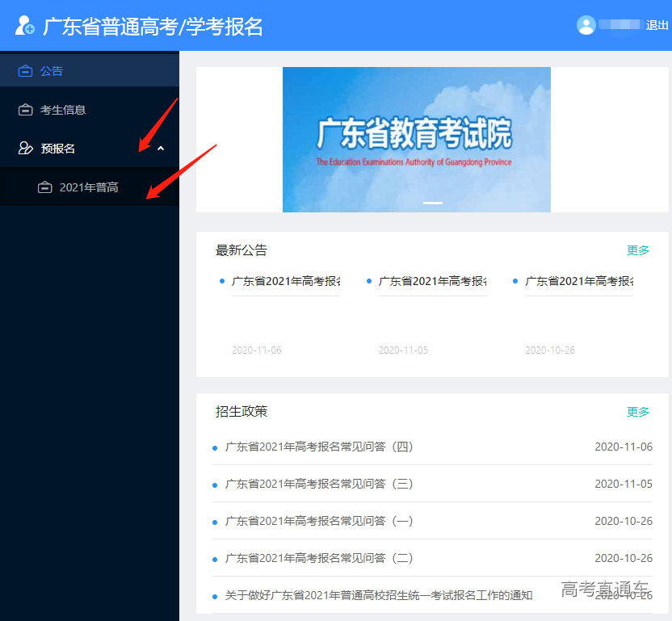This screenshot has height=621, width=672.
Task: Click the 考生信息 sidebar icon
Action: (x=26, y=110)
